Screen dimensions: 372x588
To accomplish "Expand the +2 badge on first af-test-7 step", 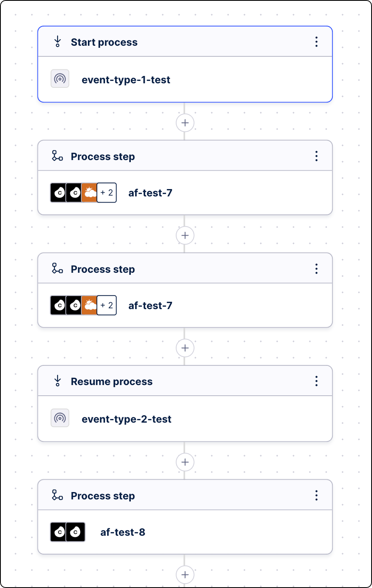I will 106,192.
